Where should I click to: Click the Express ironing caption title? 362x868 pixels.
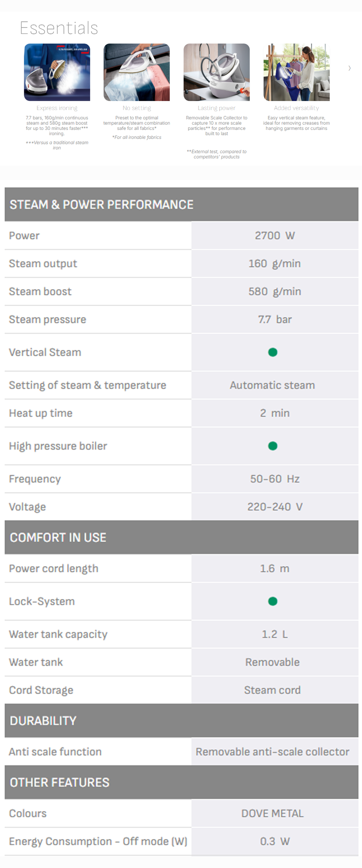[x=57, y=108]
